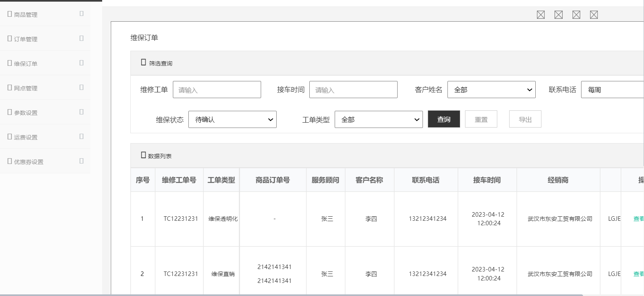This screenshot has height=296, width=644.
Task: Click 2023-04-12 12:00:24 in row 2
Action: point(488,274)
